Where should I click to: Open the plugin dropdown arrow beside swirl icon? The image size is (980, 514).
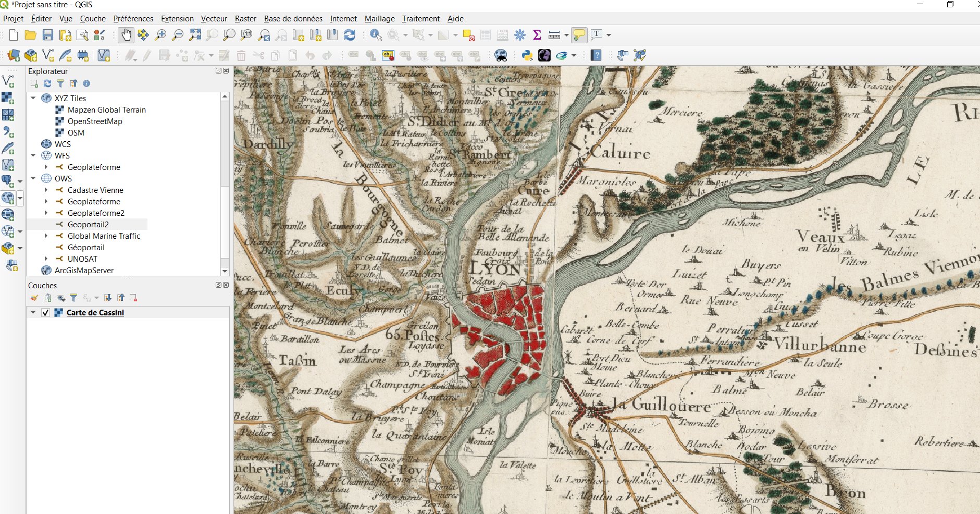pos(574,55)
